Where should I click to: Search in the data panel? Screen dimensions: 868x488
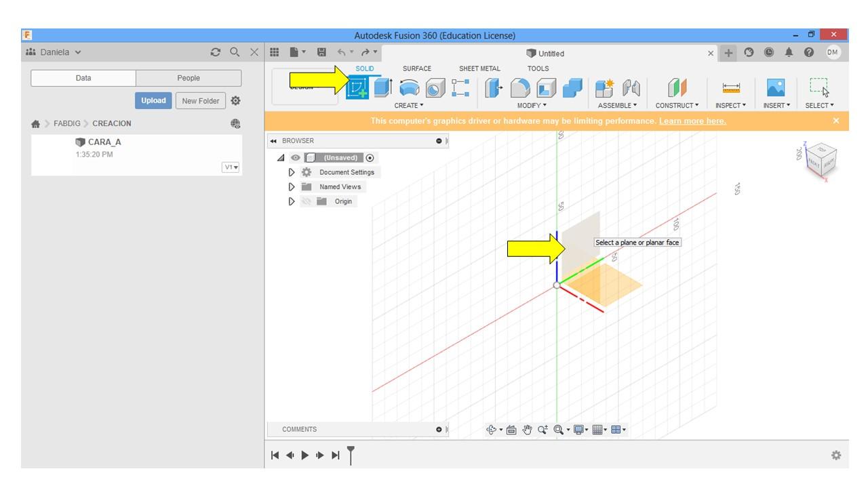click(x=235, y=52)
